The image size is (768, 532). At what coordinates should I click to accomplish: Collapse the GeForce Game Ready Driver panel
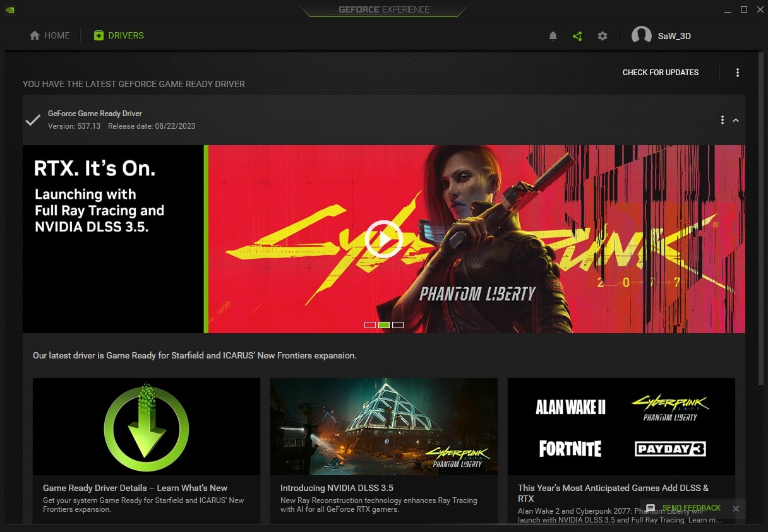click(736, 120)
